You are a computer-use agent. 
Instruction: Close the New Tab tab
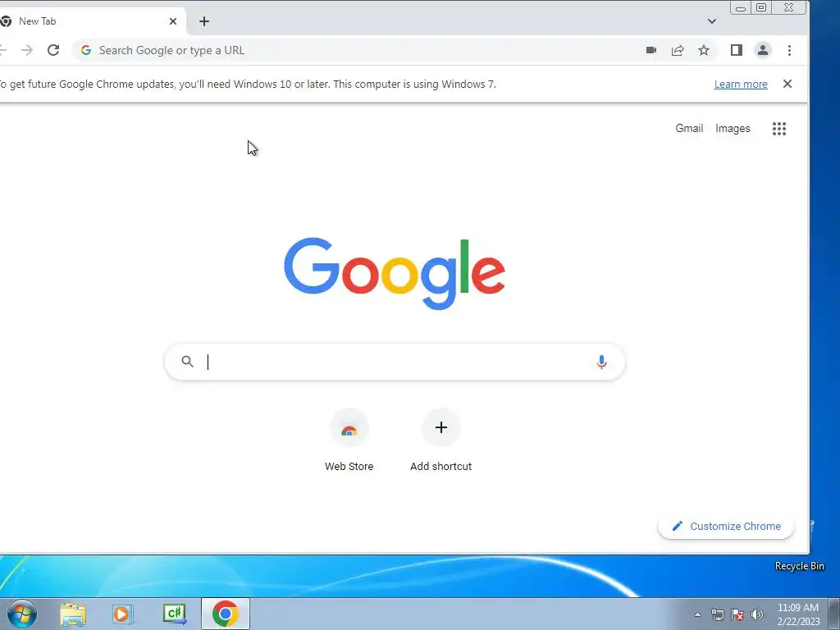(x=173, y=21)
